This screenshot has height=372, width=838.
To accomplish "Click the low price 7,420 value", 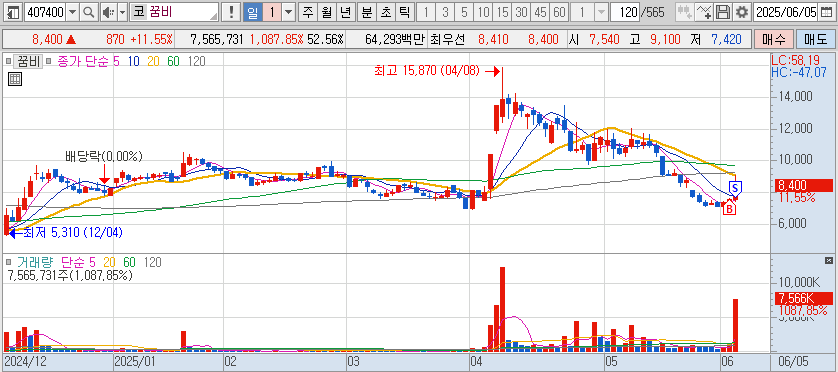I will pos(726,39).
